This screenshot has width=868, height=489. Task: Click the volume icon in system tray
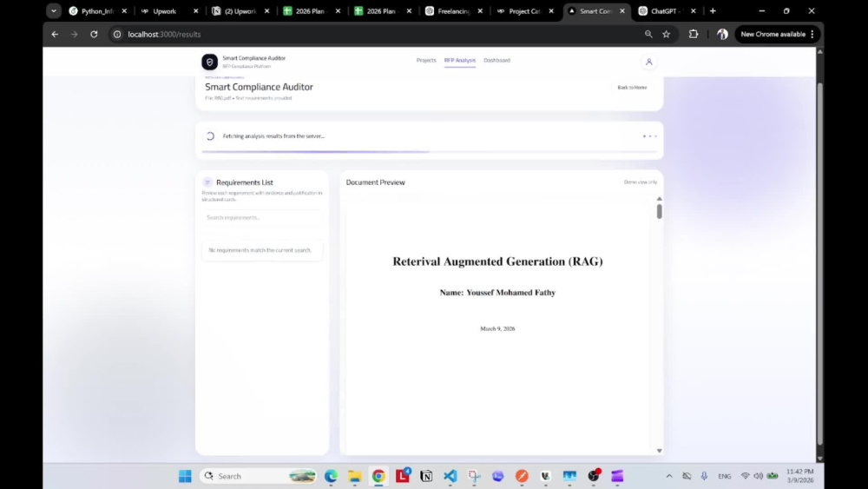759,476
